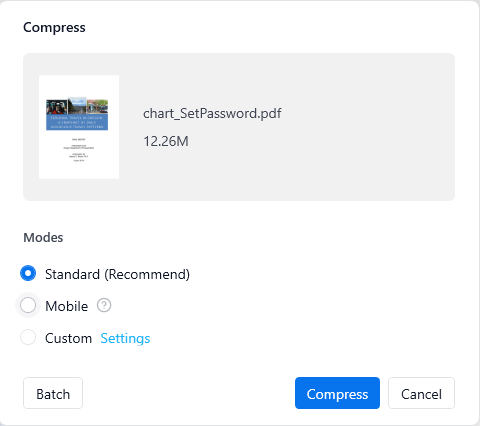Click the Standard (Recommend) label text
The image size is (480, 426).
[117, 274]
